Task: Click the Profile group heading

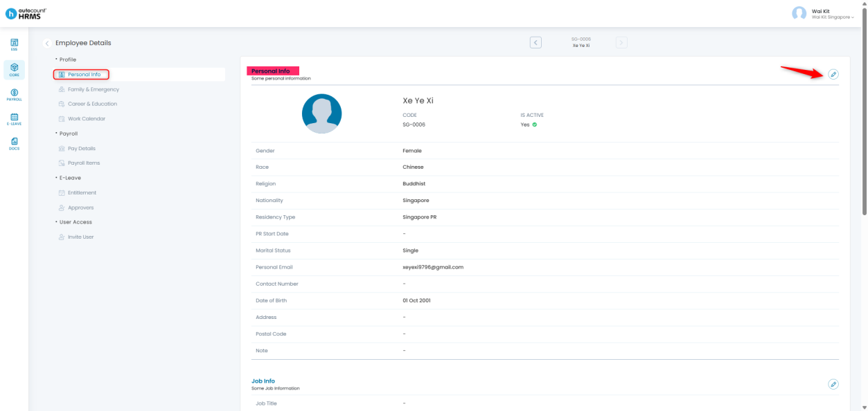Action: (68, 60)
